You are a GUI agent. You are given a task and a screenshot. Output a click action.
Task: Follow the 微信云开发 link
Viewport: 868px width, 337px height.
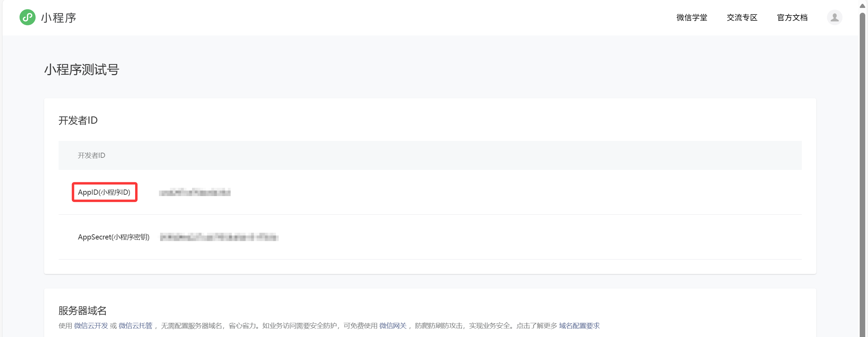click(x=91, y=326)
